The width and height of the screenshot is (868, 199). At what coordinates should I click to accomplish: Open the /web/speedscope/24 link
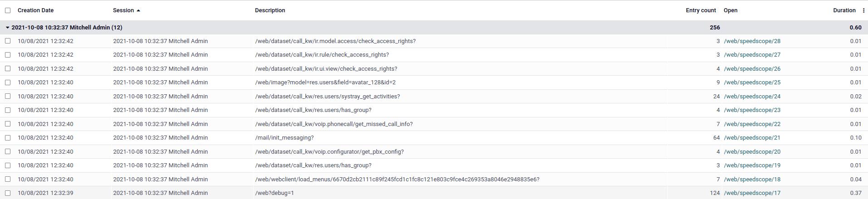point(752,97)
